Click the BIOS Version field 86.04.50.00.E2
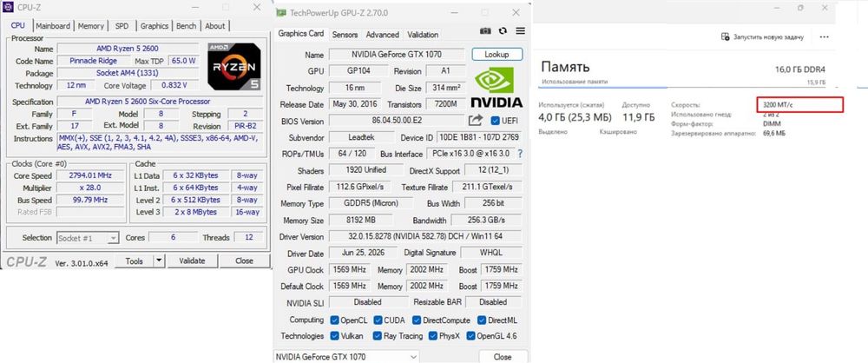This screenshot has width=868, height=363. click(x=397, y=120)
